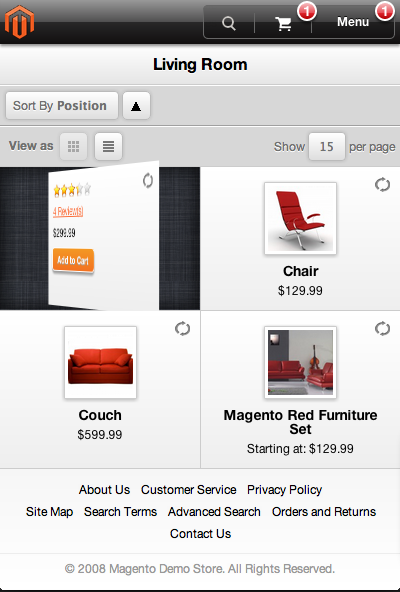
Task: Toggle ascending sort direction arrow
Action: point(136,106)
